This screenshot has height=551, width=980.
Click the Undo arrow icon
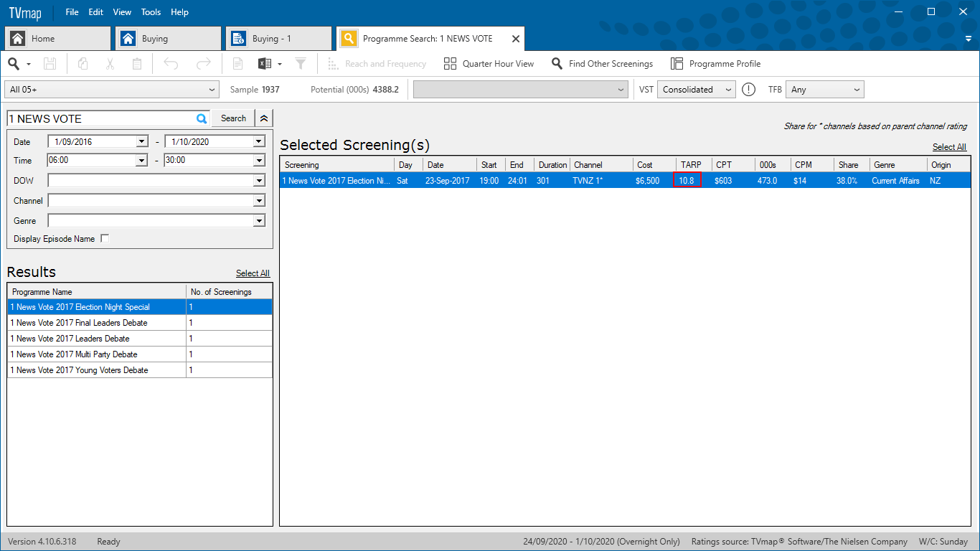click(171, 64)
